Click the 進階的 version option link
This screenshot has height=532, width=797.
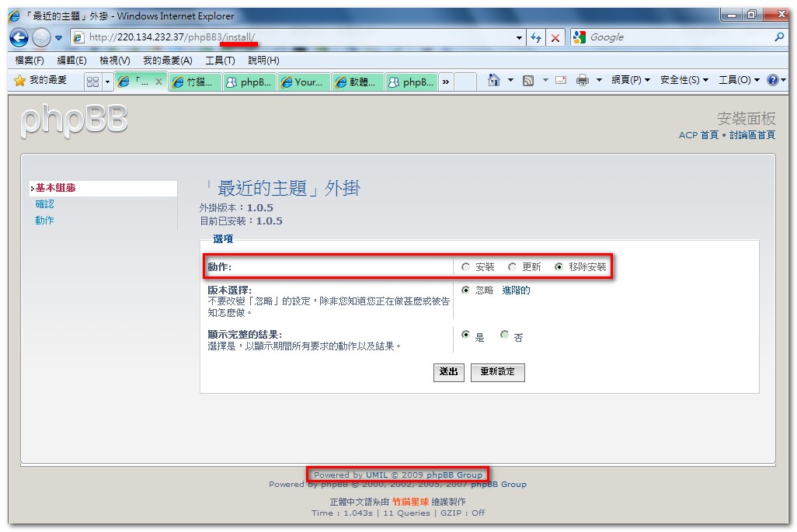[x=516, y=290]
